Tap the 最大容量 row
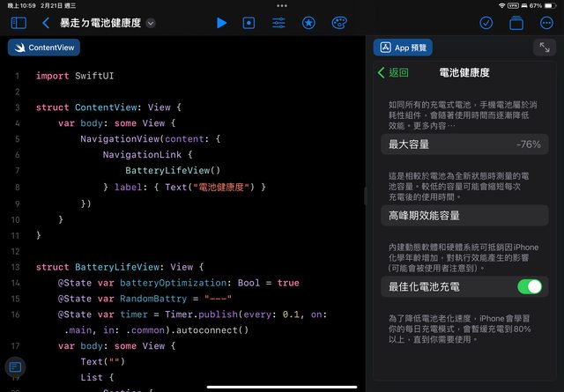Screen dimensions: 564x392 464,144
